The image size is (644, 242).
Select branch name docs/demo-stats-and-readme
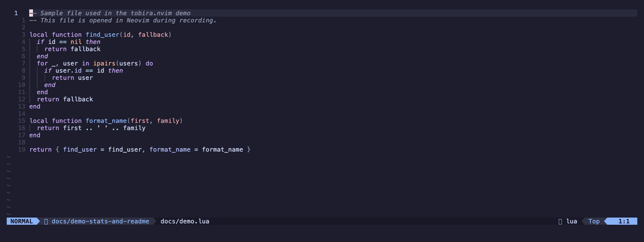pyautogui.click(x=100, y=221)
